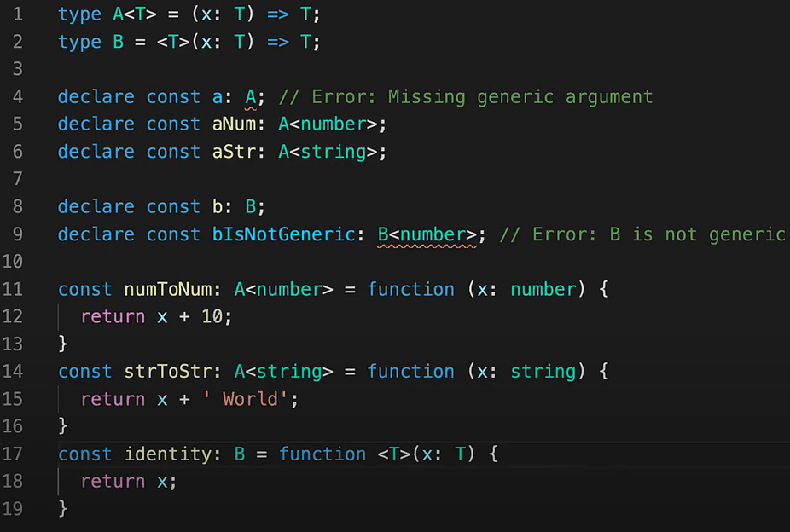
Task: Click the closing brace on line 19
Action: (63, 509)
